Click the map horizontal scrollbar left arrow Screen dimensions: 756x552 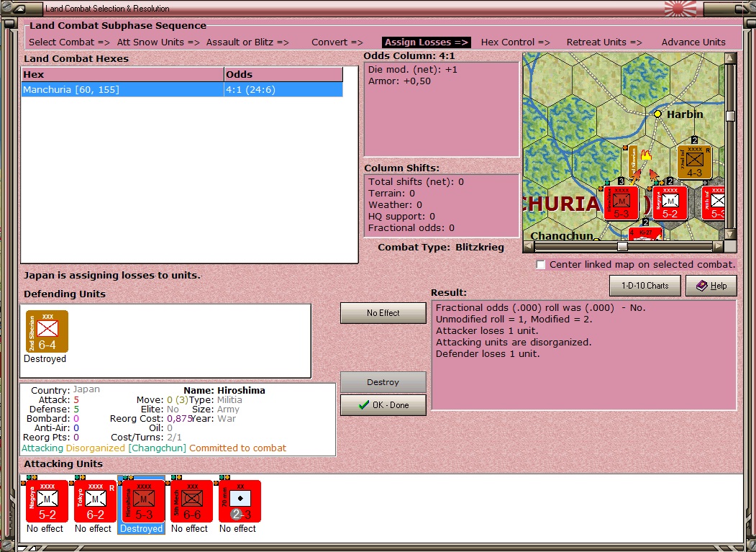click(529, 246)
